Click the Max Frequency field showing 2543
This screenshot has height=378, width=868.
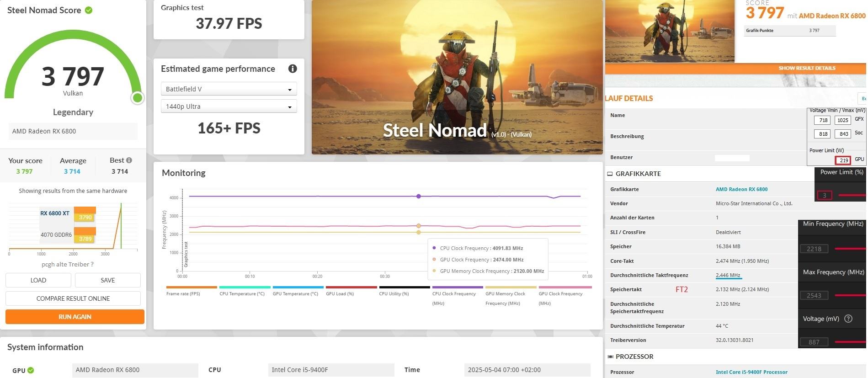pos(814,295)
